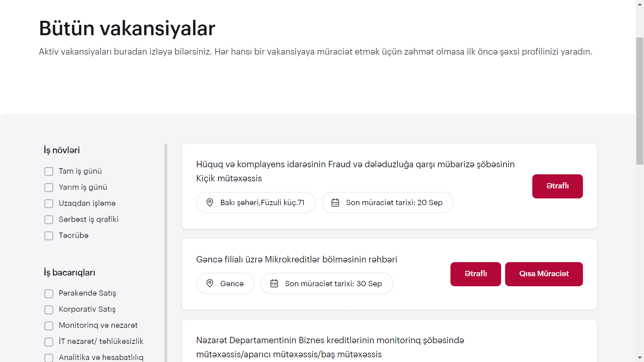Enable the Tam iş günü checkbox

click(49, 171)
